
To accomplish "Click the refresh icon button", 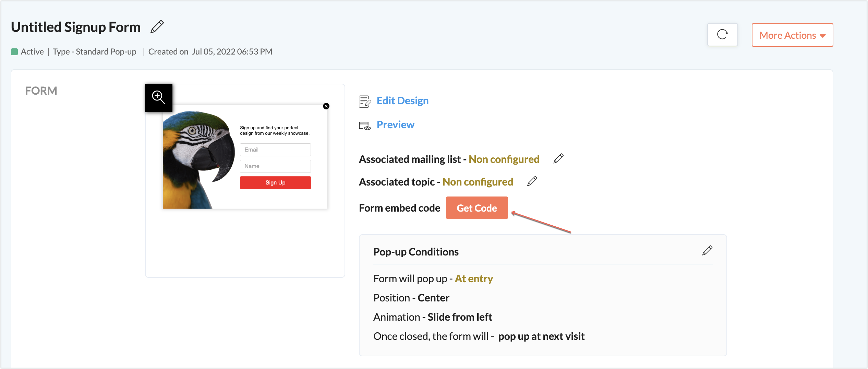I will pos(722,35).
